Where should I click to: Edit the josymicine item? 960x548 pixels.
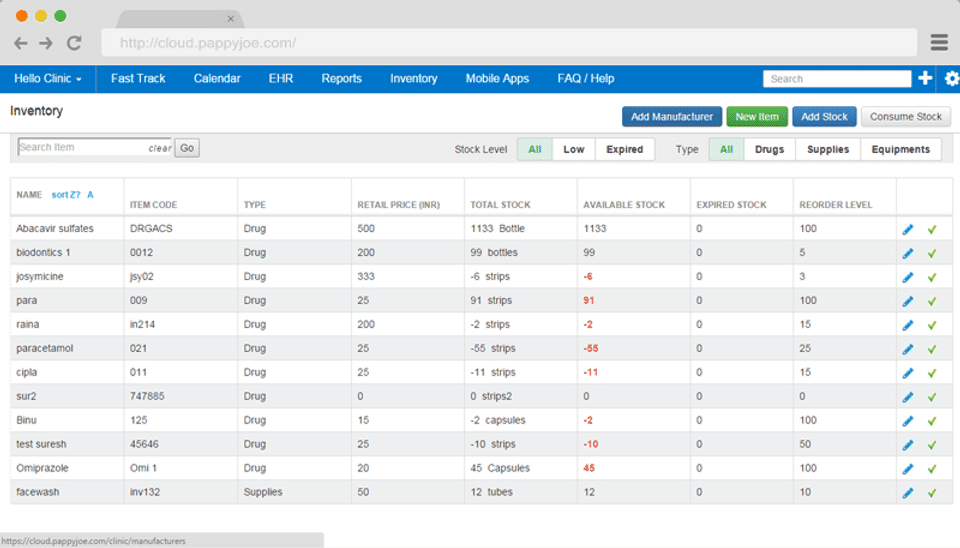tap(907, 277)
